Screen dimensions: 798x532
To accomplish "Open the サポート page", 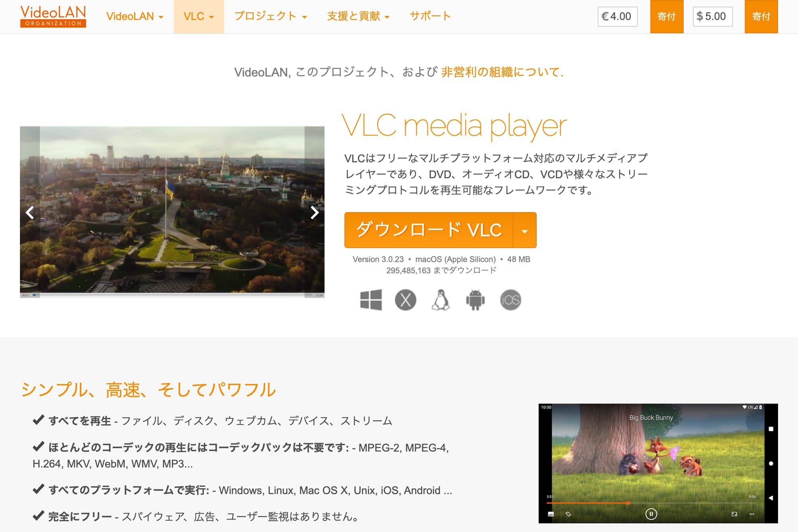I will pyautogui.click(x=430, y=16).
